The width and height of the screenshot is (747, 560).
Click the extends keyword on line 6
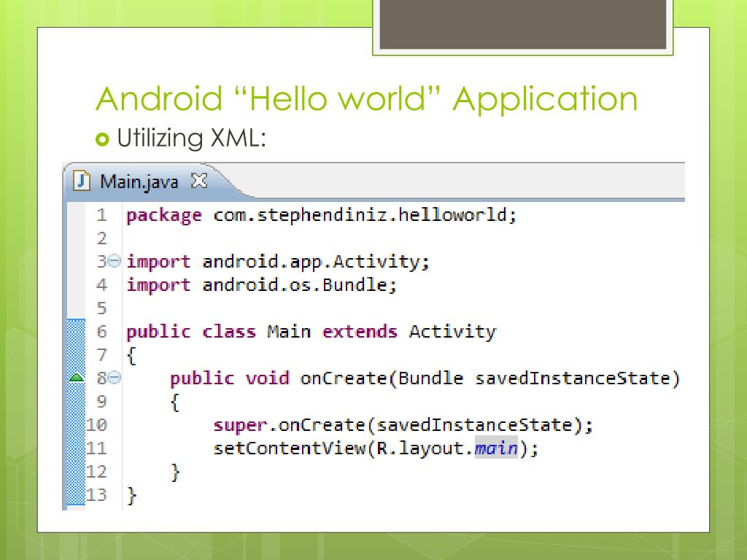tap(360, 332)
